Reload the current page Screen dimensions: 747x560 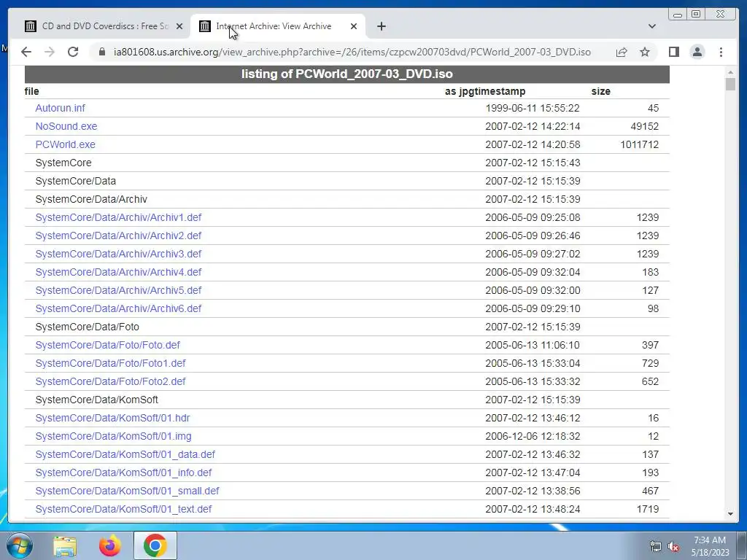coord(73,52)
